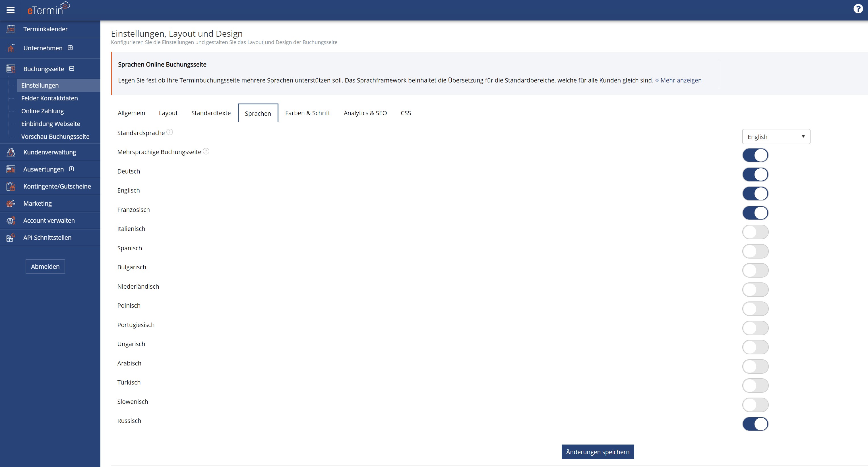Click the Standardsprache help tooltip icon
Viewport: 868px width, 467px height.
point(170,132)
